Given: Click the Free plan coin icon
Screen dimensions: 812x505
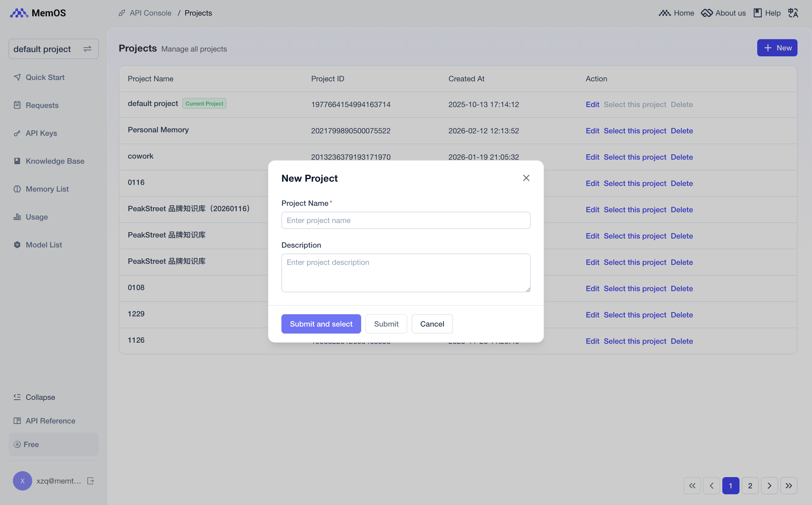Looking at the screenshot, I should click(17, 445).
